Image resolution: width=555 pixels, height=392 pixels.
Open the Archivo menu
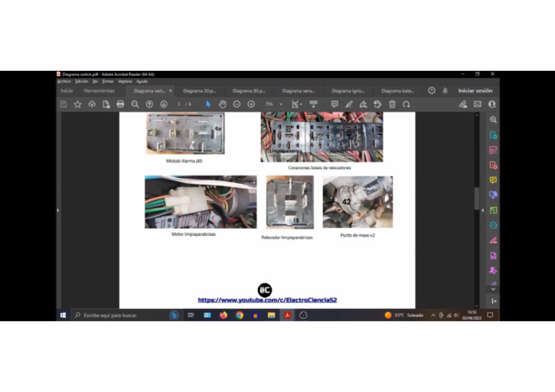[x=64, y=81]
